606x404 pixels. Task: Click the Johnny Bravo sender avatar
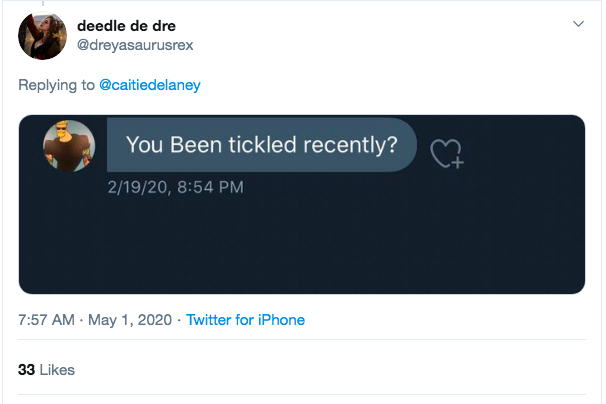tap(69, 145)
